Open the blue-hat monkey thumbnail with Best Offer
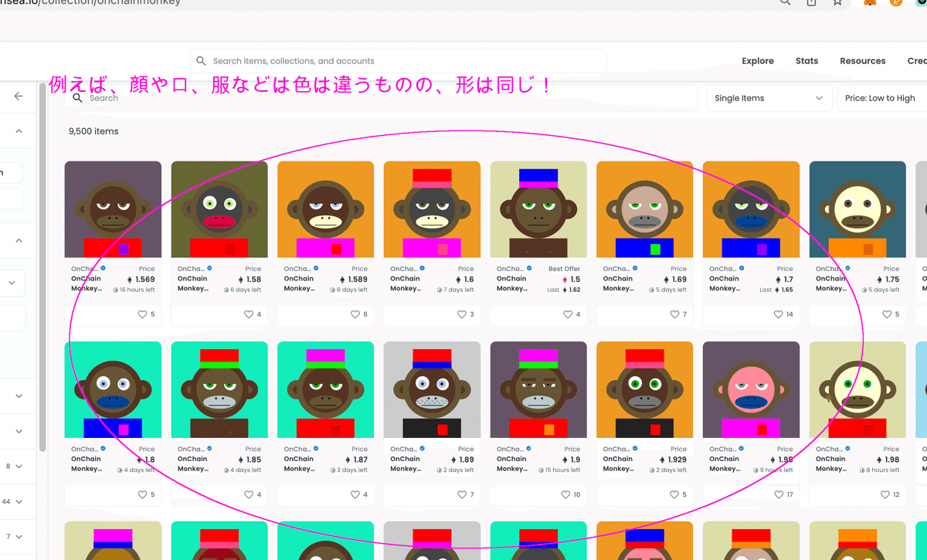 tap(538, 209)
